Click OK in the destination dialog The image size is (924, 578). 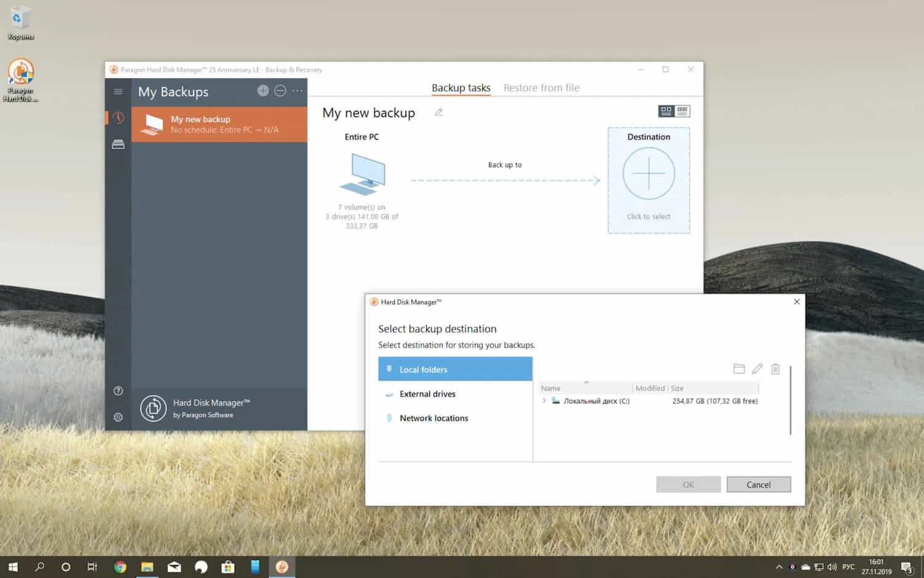pos(688,484)
